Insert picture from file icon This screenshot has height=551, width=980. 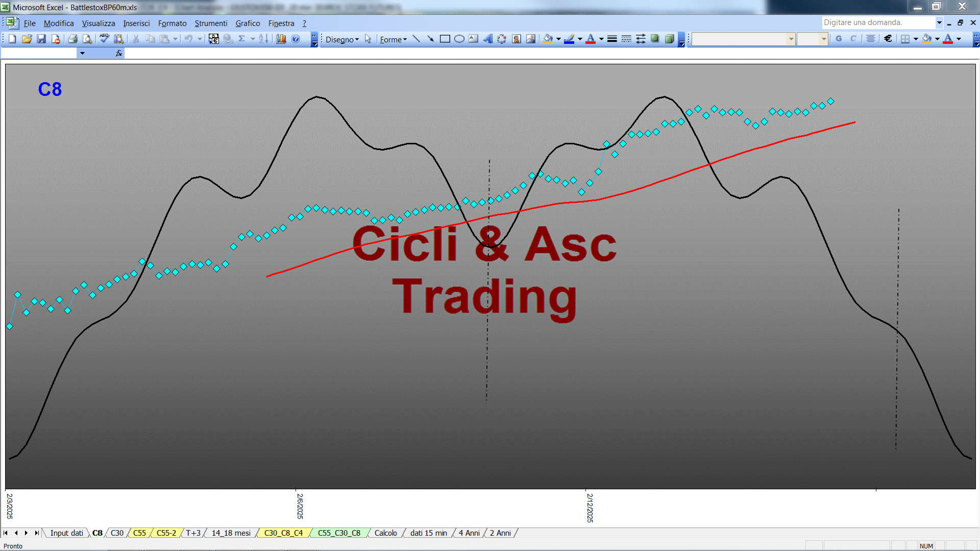[x=531, y=39]
